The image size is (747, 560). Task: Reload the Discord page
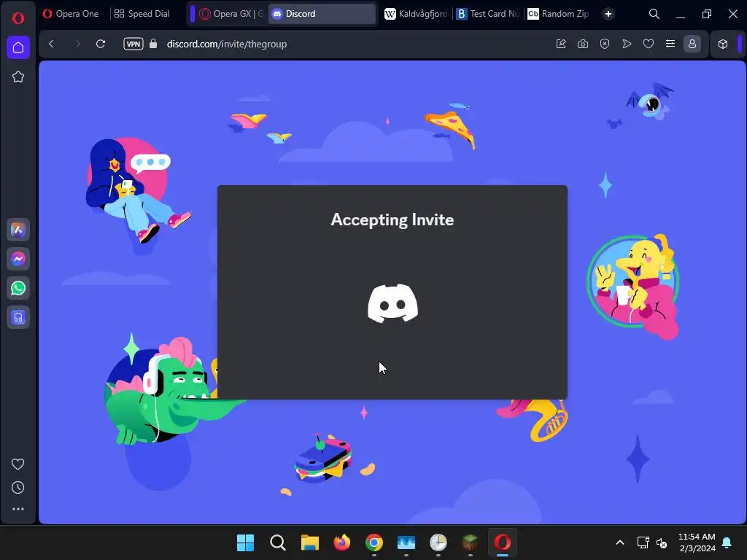[x=101, y=44]
